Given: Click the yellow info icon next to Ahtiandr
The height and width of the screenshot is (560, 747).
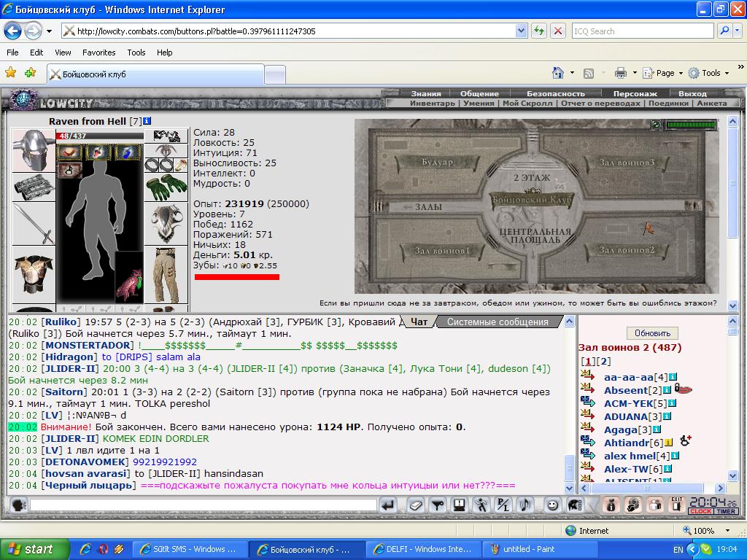Looking at the screenshot, I should click(668, 443).
